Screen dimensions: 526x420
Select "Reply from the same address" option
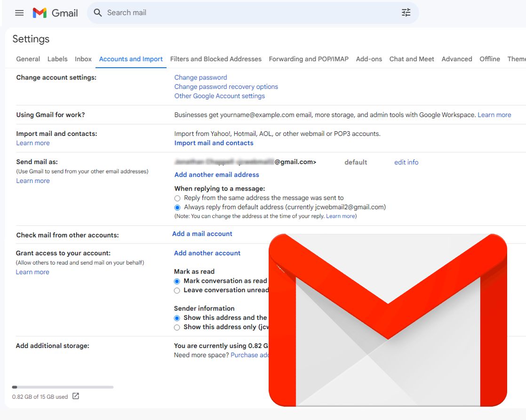coord(177,198)
